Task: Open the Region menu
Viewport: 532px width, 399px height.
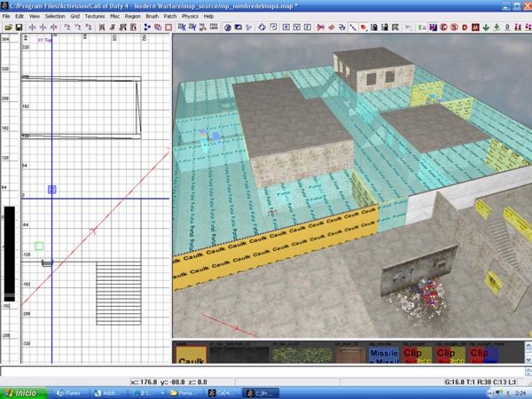Action: pos(133,16)
